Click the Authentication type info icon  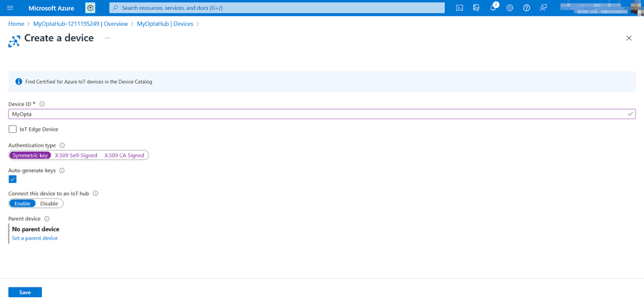coord(62,145)
